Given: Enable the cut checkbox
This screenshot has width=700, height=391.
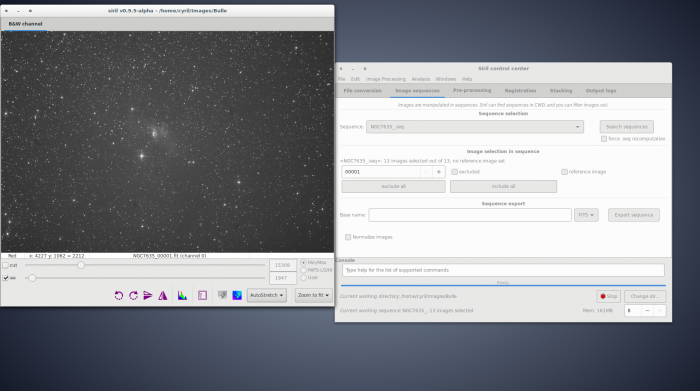Looking at the screenshot, I should click(6, 265).
